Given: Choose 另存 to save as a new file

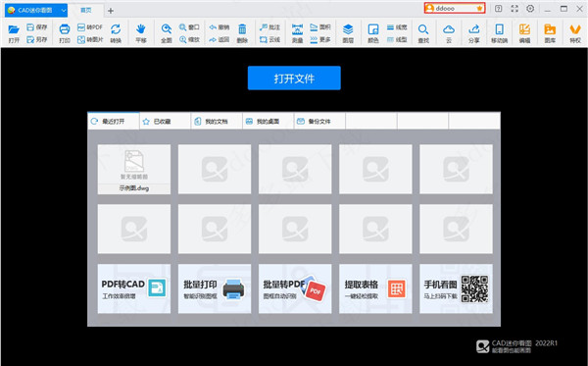Looking at the screenshot, I should [x=37, y=39].
